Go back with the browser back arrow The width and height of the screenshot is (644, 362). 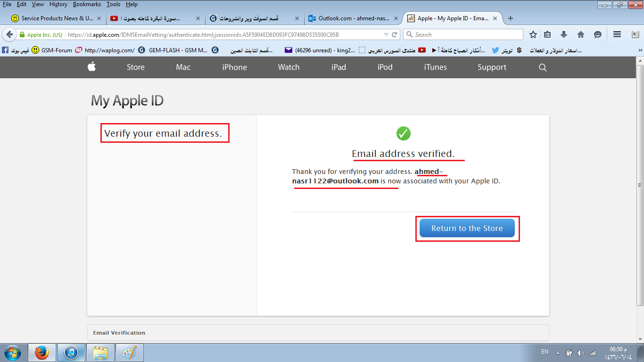(x=9, y=34)
